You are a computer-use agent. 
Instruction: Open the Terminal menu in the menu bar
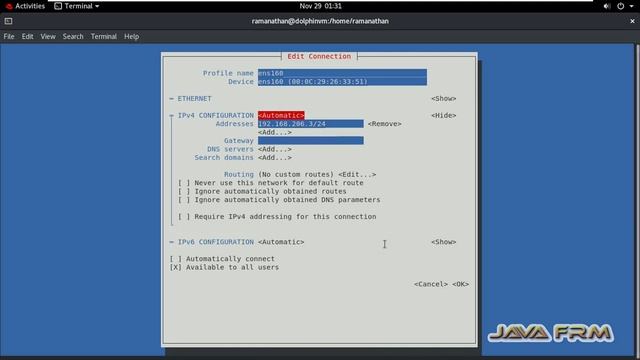pos(104,36)
